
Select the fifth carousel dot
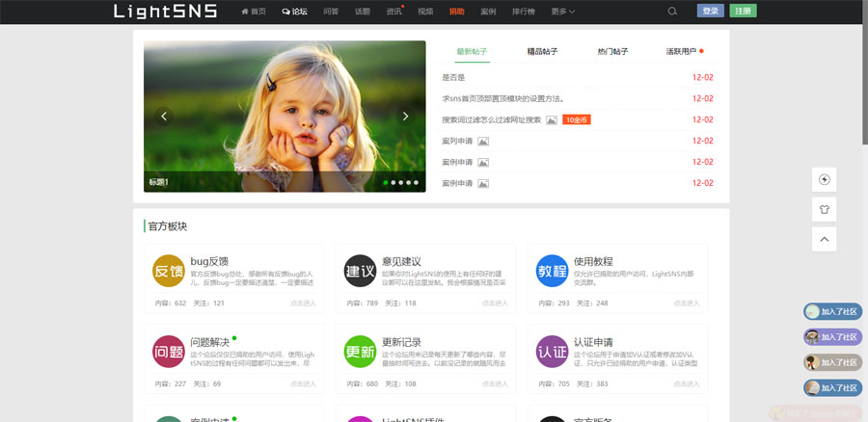[x=416, y=182]
